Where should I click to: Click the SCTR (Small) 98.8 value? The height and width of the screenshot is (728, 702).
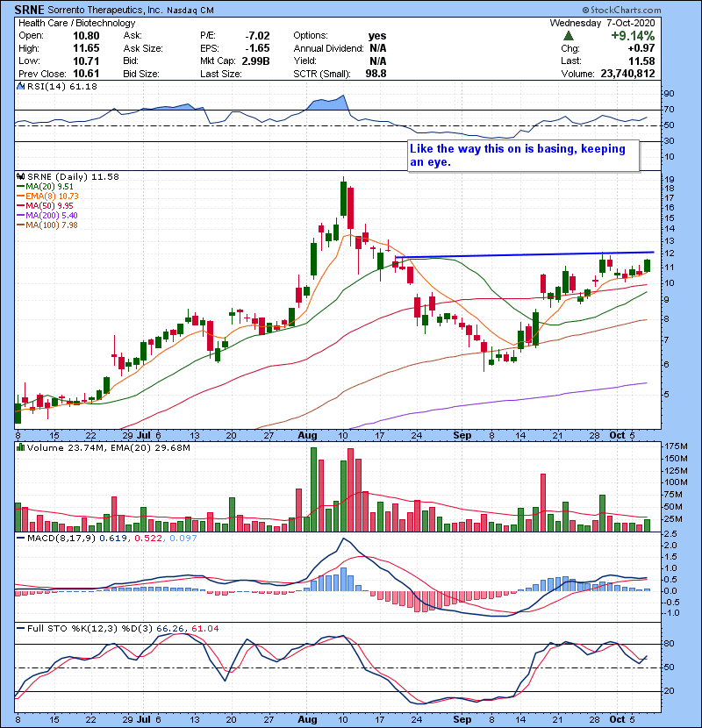click(x=376, y=74)
